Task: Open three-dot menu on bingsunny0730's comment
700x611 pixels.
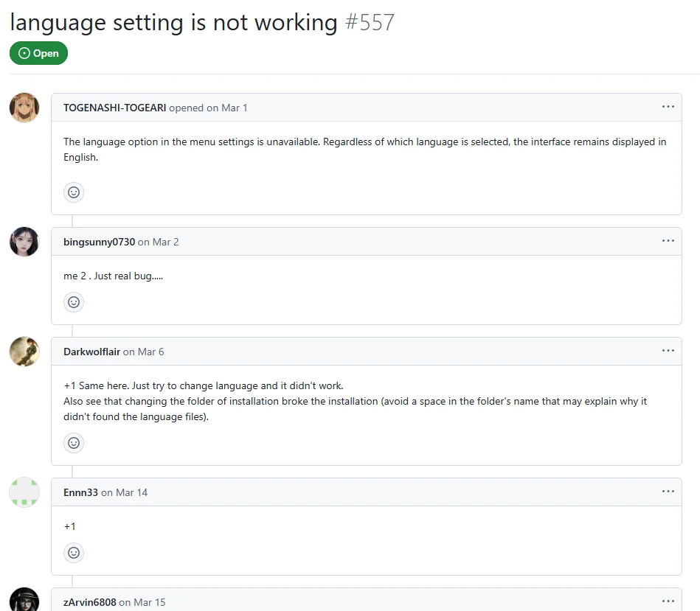Action: coord(668,241)
